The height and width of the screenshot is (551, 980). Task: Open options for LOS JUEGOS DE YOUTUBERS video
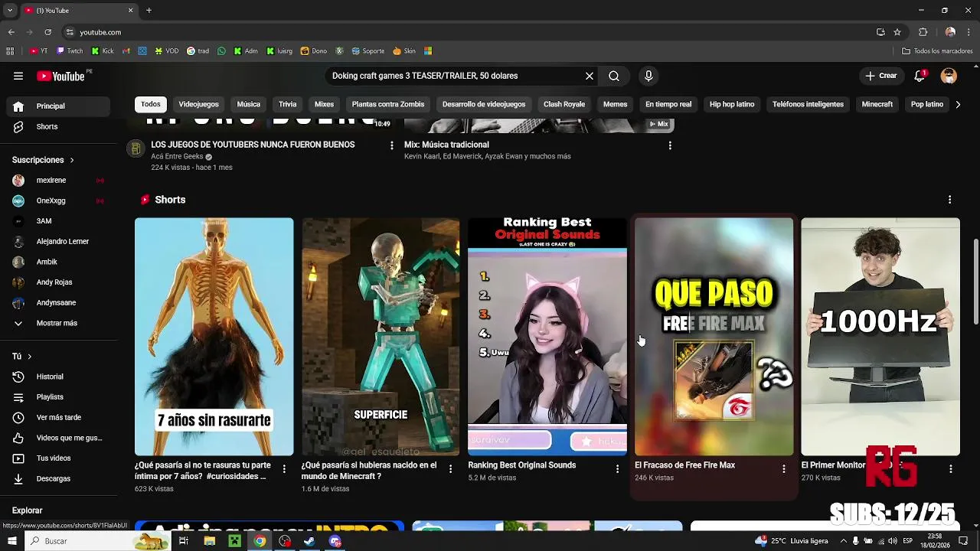pyautogui.click(x=392, y=145)
